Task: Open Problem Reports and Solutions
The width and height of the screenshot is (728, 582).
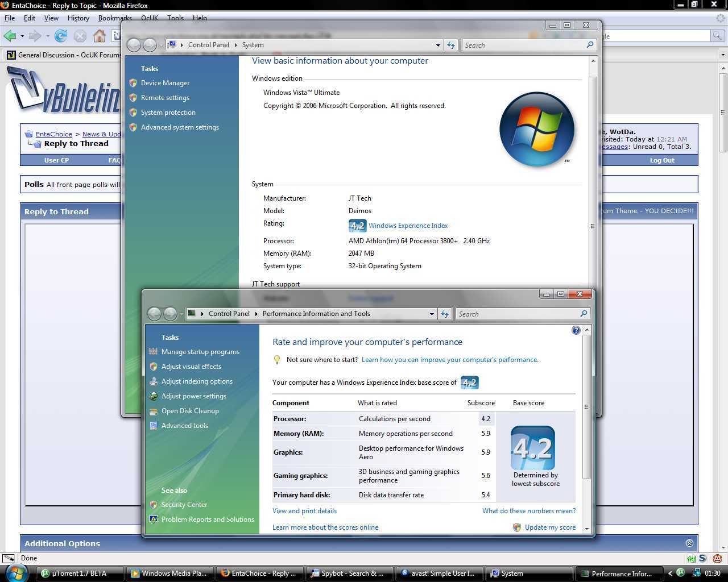Action: tap(208, 519)
